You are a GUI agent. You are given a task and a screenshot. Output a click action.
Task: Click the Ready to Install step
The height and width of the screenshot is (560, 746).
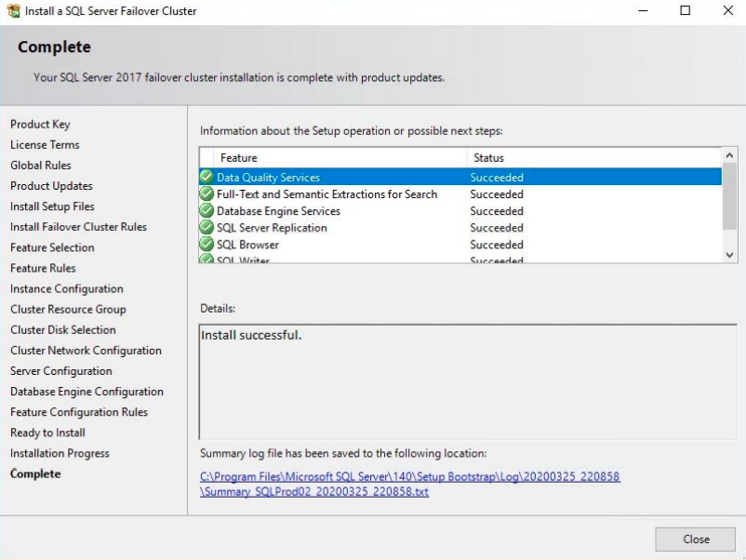coord(47,433)
